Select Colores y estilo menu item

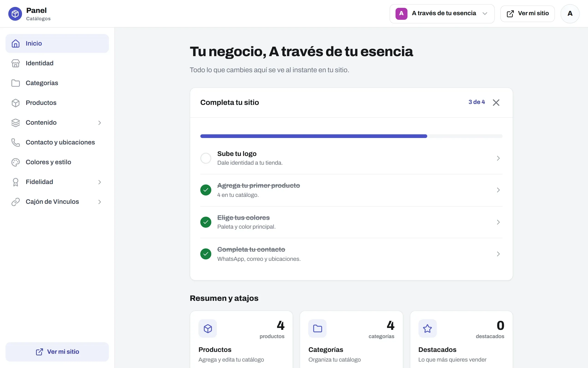57,162
